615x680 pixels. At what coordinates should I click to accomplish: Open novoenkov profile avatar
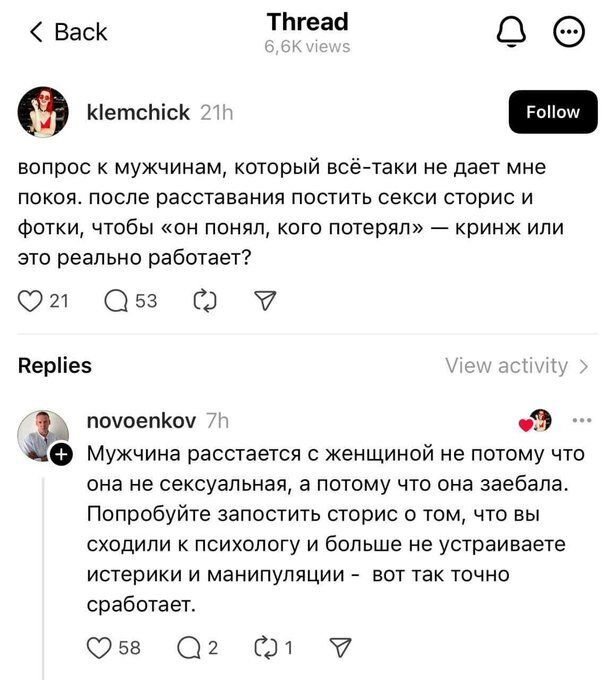click(x=43, y=434)
